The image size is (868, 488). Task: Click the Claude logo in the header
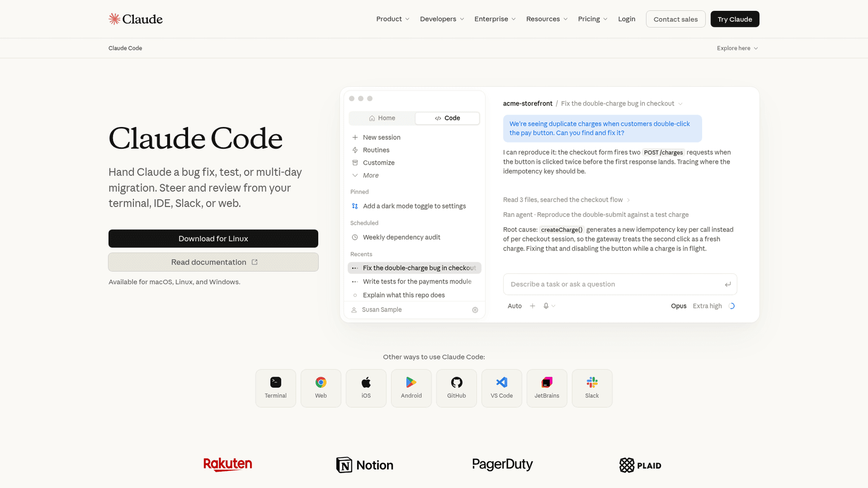[x=135, y=19]
